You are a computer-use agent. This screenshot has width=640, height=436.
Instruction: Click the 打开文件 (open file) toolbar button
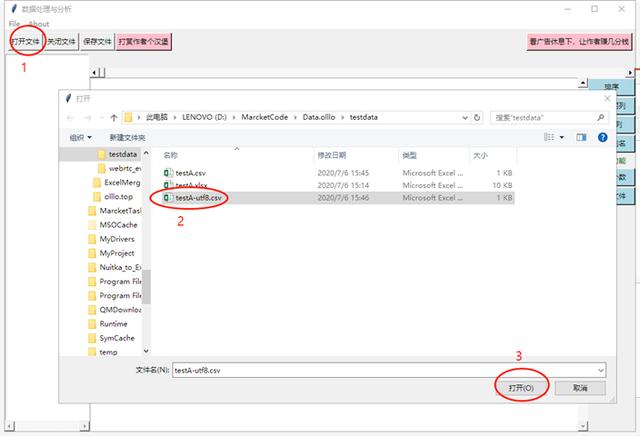pyautogui.click(x=25, y=42)
